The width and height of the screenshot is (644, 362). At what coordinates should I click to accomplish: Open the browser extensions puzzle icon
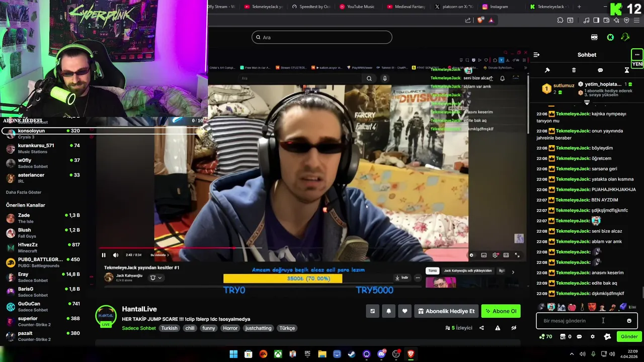560,20
